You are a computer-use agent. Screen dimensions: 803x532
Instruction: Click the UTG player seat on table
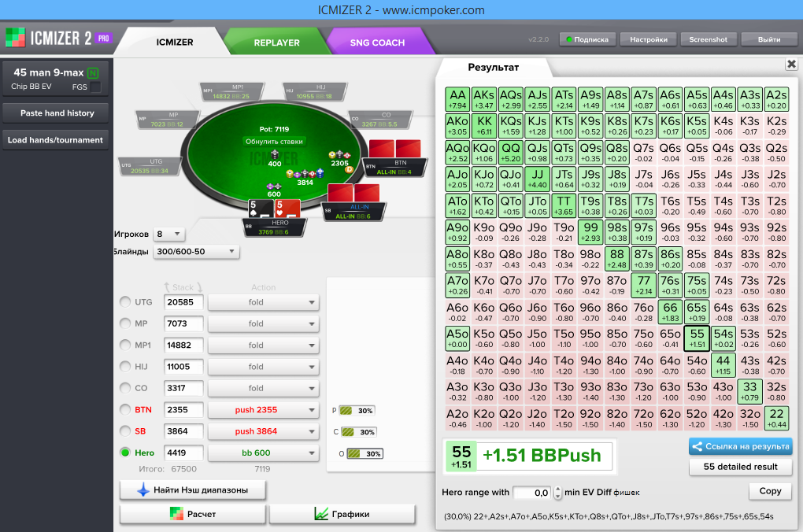coord(150,166)
